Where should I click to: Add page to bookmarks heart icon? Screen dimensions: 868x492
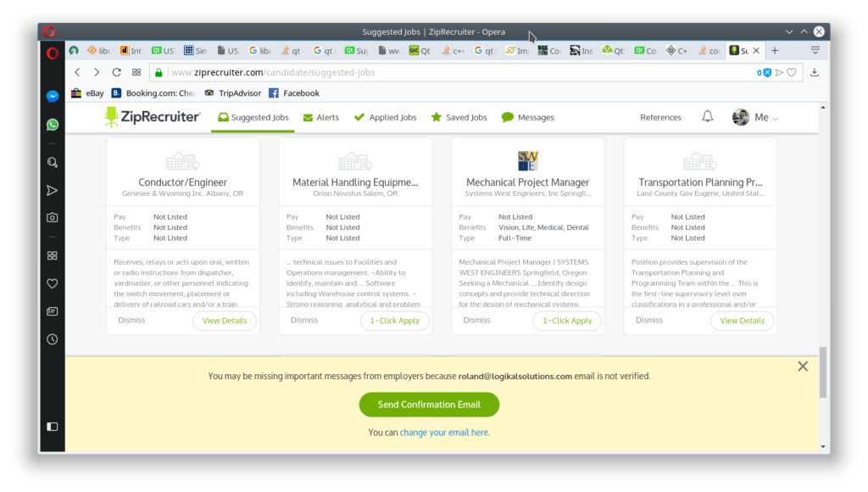point(792,72)
